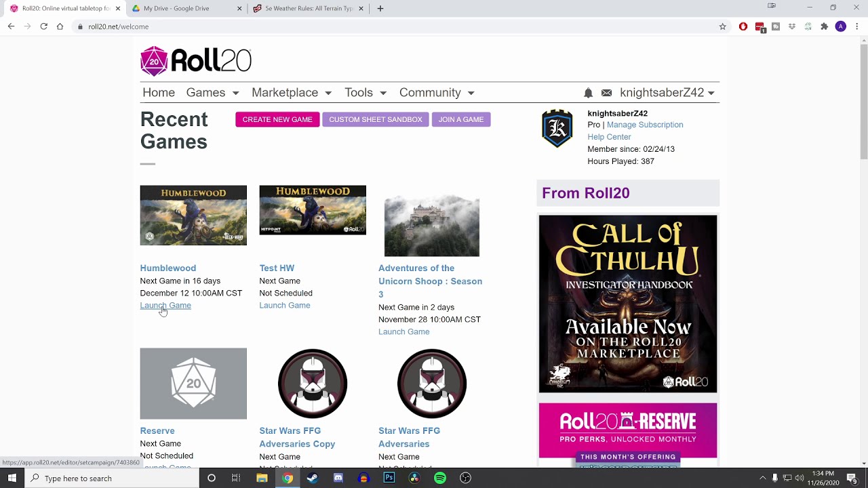Click the Roll20 logo
Image resolution: width=868 pixels, height=488 pixels.
click(196, 61)
